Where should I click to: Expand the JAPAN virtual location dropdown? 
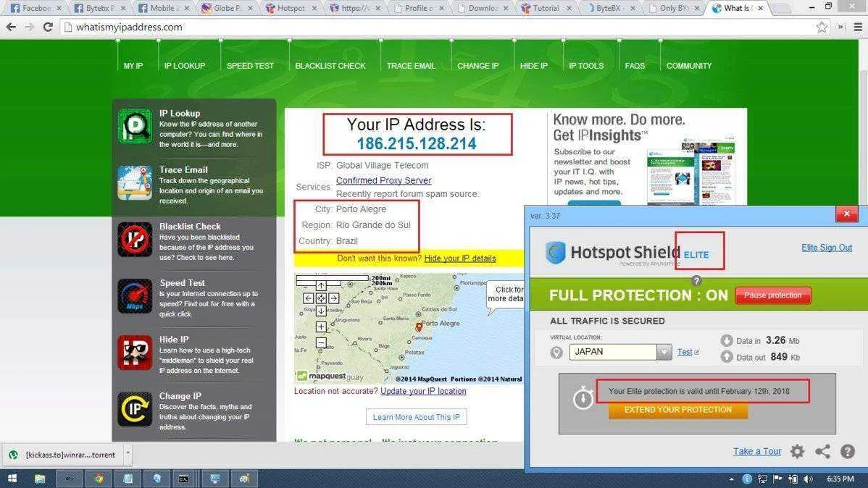(664, 351)
